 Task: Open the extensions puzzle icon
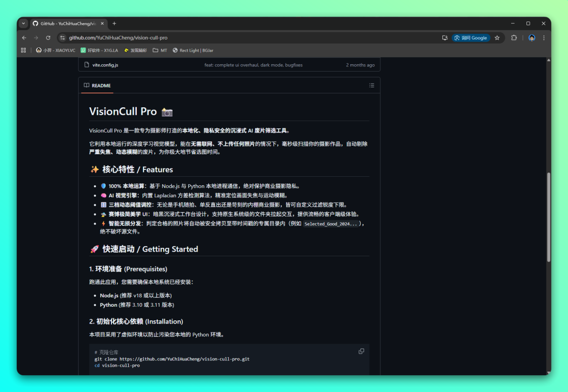[514, 38]
